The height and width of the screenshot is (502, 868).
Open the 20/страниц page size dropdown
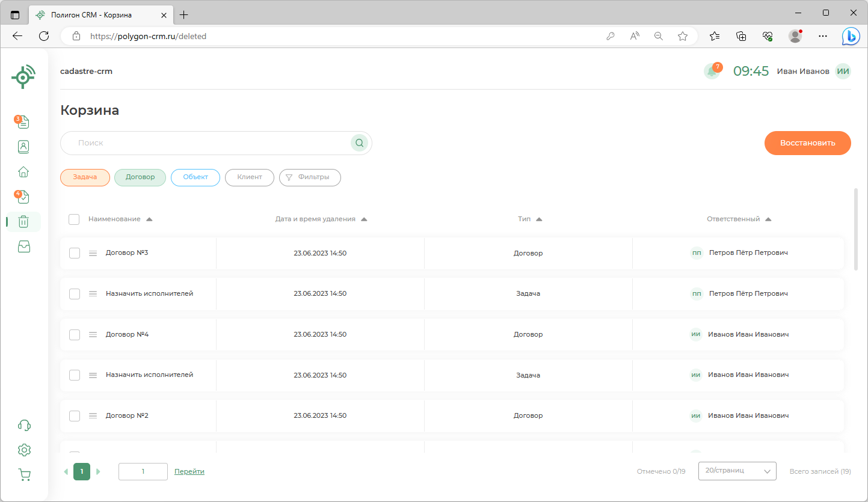[737, 471]
